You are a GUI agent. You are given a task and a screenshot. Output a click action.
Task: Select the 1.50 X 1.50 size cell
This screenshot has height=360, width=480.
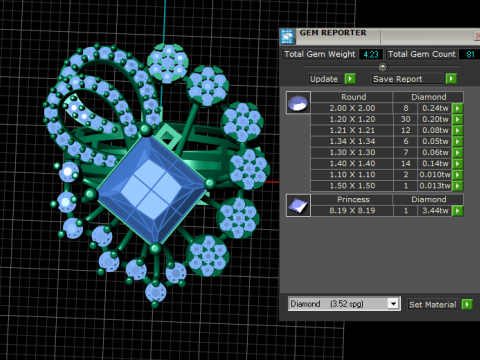[x=352, y=186]
